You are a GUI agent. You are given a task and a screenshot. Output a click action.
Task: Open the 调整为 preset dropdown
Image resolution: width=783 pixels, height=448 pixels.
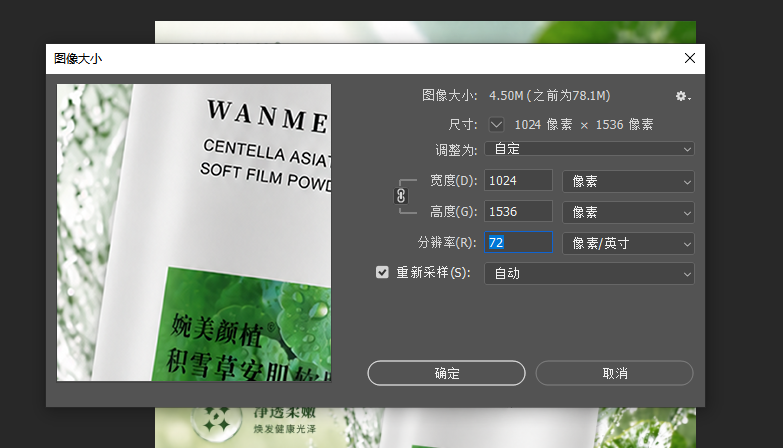(589, 149)
